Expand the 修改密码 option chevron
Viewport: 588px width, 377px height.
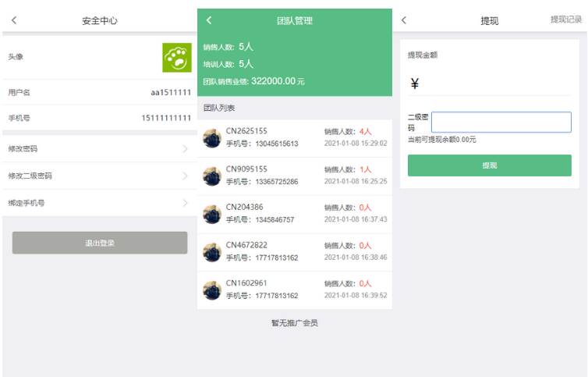click(185, 148)
